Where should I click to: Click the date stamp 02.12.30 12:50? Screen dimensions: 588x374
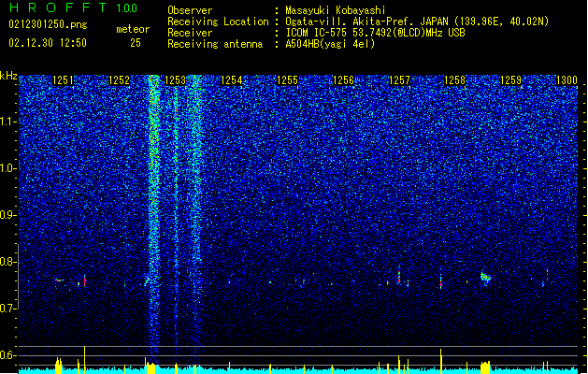click(x=48, y=43)
